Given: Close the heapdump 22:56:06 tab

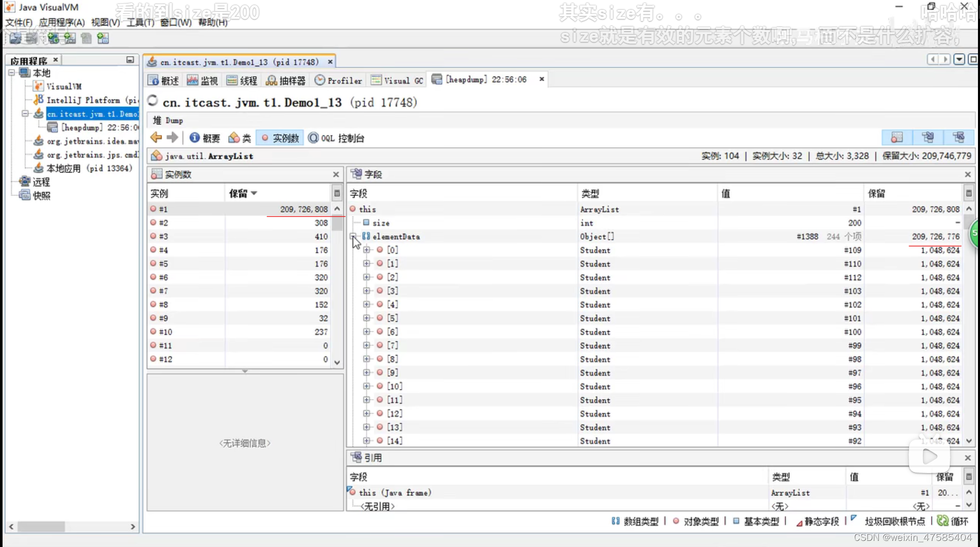Looking at the screenshot, I should (x=542, y=79).
